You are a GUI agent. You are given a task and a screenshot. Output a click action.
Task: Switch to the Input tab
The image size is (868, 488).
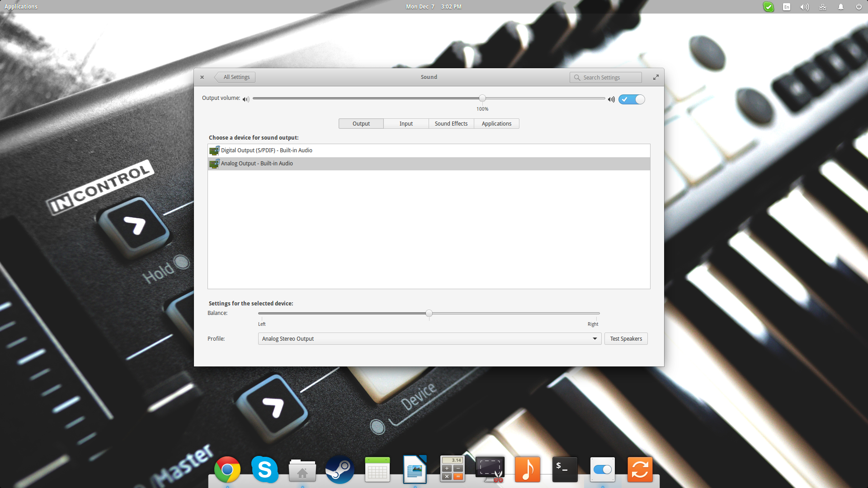(406, 123)
